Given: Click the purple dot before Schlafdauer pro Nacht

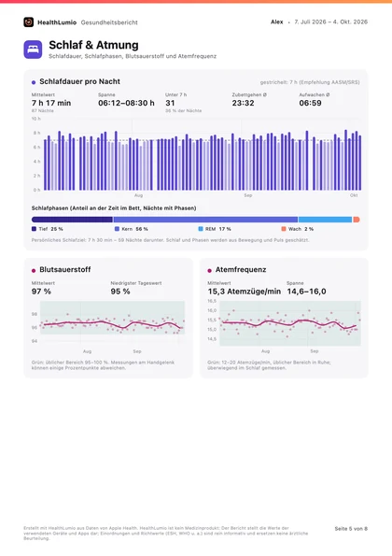Looking at the screenshot, I should click(34, 82).
